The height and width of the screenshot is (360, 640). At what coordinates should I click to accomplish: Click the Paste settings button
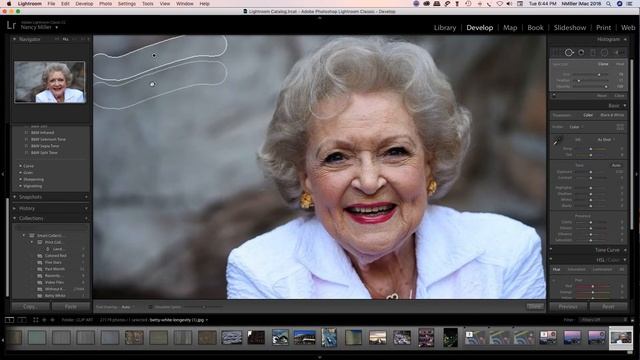71,307
